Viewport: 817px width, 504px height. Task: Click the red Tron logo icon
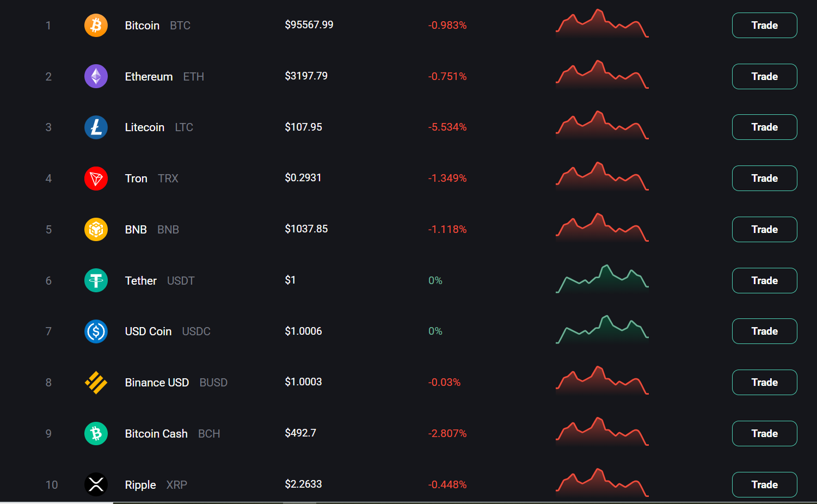click(96, 179)
